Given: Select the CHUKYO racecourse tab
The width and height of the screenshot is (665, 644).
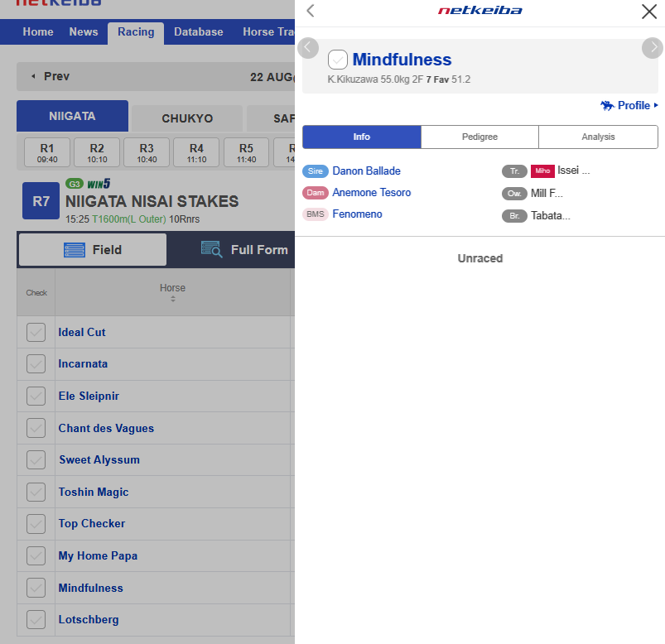Looking at the screenshot, I should pos(187,118).
